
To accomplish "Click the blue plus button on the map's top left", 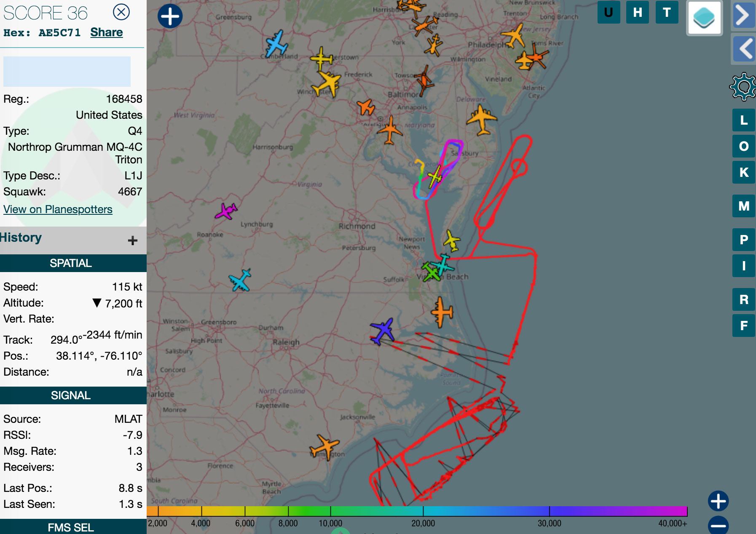I will (x=170, y=16).
